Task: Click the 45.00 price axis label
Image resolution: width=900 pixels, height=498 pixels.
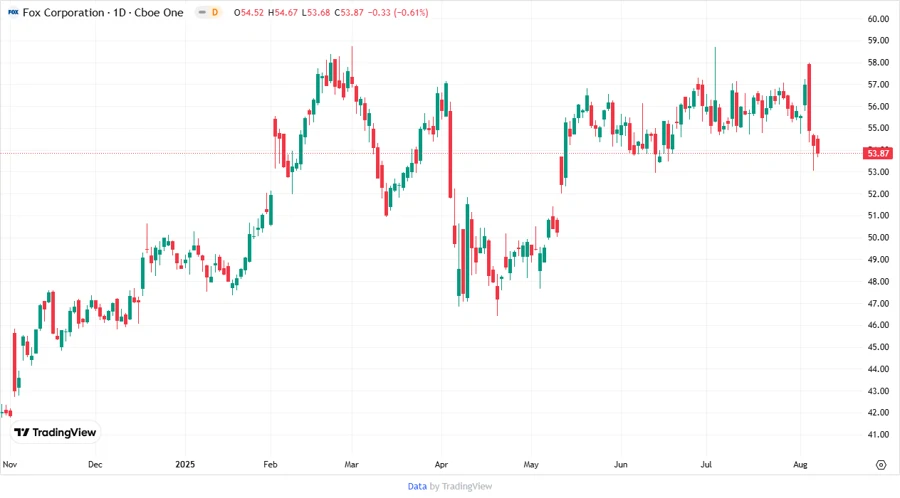Action: tap(878, 347)
